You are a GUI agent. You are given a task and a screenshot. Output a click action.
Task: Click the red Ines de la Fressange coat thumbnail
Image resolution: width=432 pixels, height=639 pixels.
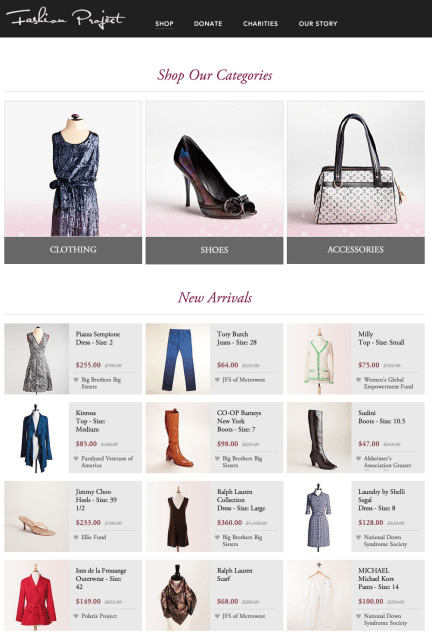pyautogui.click(x=37, y=595)
